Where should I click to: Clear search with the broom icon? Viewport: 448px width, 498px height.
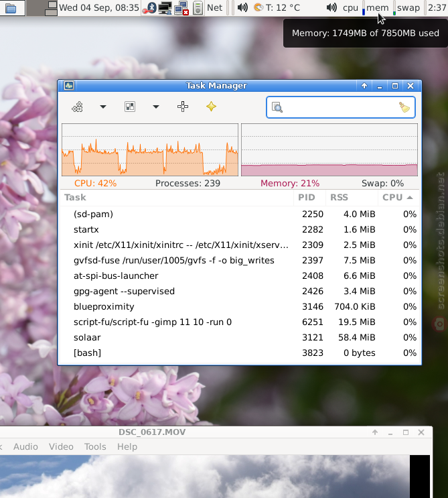[404, 107]
